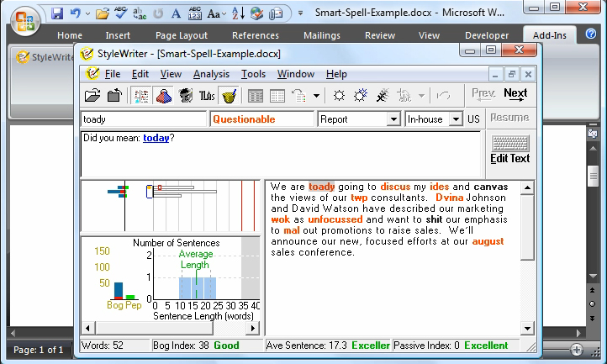The image size is (607, 364).
Task: Click the highlighted word 'toady' in text
Action: point(321,187)
